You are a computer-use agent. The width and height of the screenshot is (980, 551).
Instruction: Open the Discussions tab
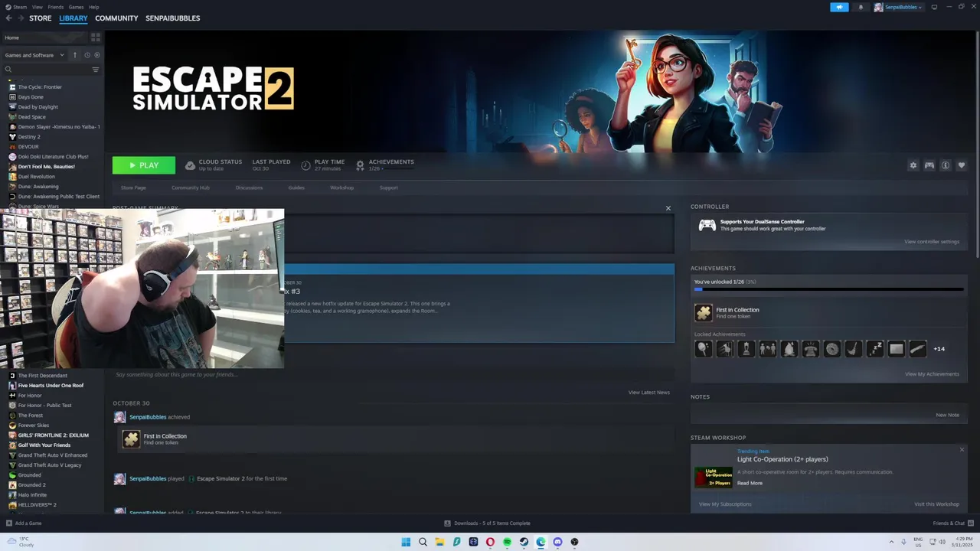coord(249,187)
